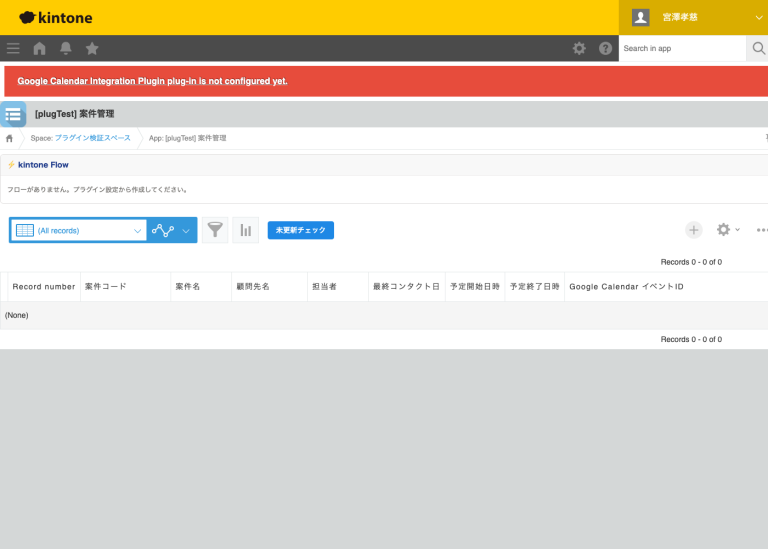Open the プラグイン検証スペース space link

click(x=92, y=138)
